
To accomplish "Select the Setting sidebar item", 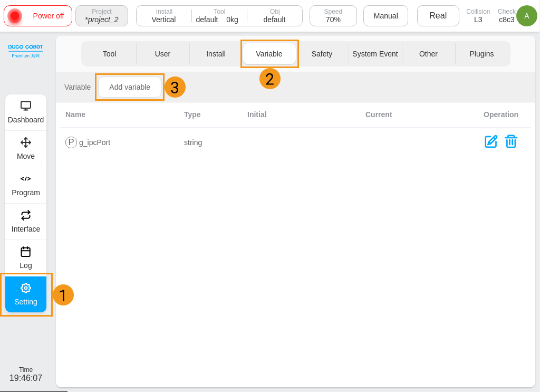I will (x=26, y=294).
